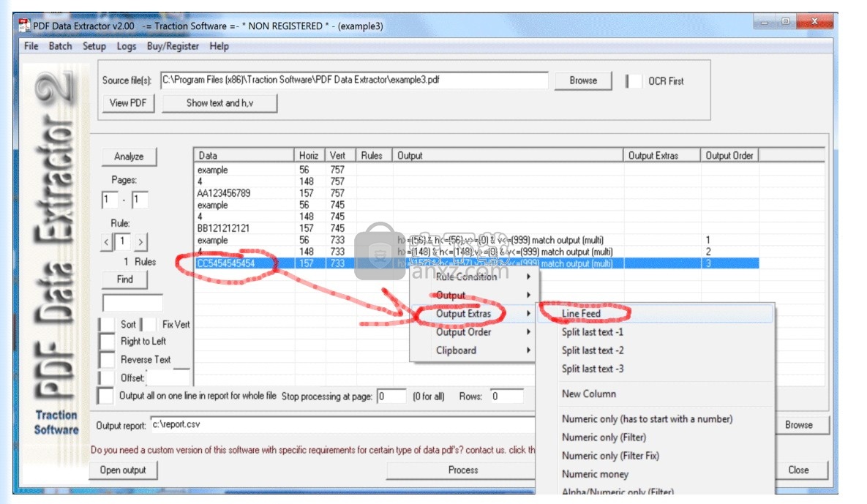Open the Setup menu
The width and height of the screenshot is (867, 504).
tap(94, 46)
